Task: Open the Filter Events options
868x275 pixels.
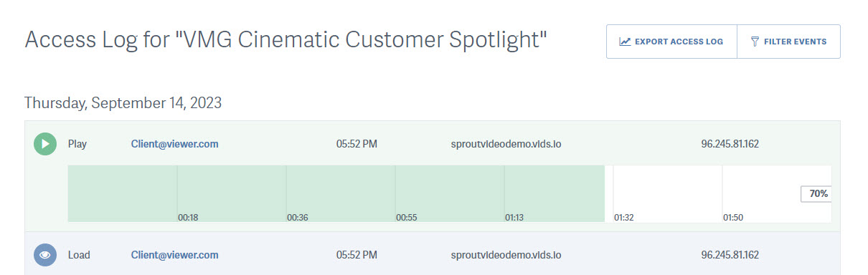Action: (x=788, y=42)
